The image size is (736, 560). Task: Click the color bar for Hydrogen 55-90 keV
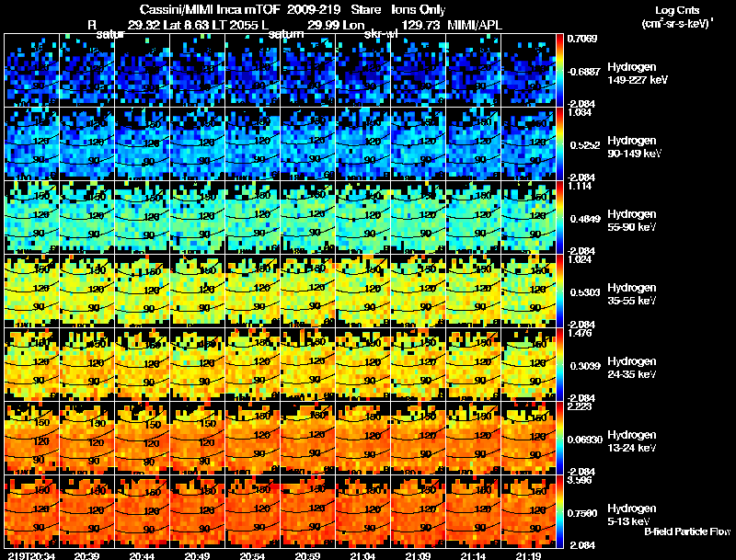(x=559, y=218)
